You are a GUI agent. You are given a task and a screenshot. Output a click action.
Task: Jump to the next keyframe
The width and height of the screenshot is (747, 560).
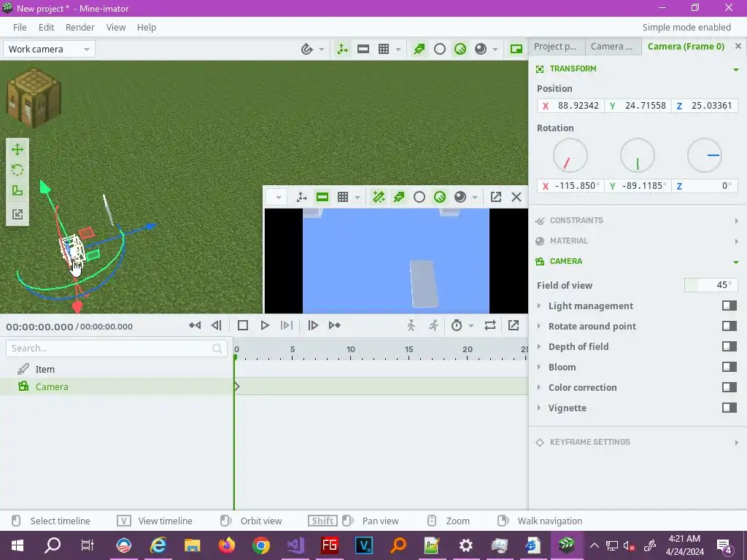(334, 325)
